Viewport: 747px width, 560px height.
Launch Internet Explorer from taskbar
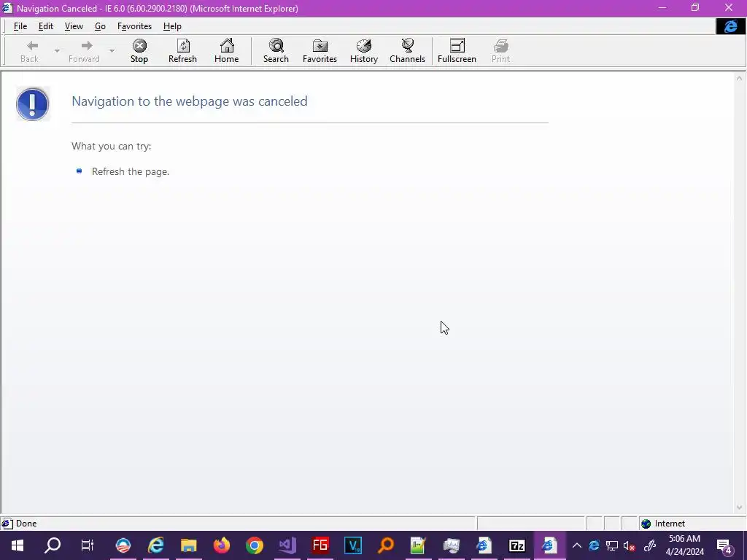tap(156, 545)
